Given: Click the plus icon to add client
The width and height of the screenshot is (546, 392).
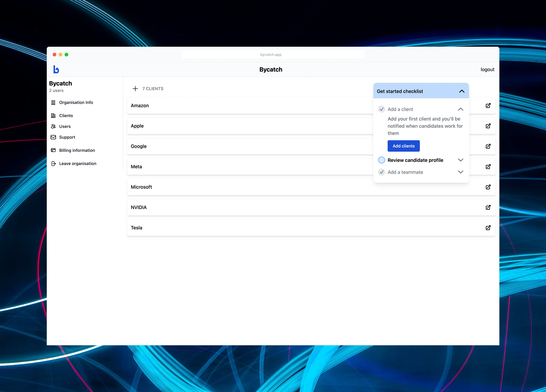Looking at the screenshot, I should 135,89.
